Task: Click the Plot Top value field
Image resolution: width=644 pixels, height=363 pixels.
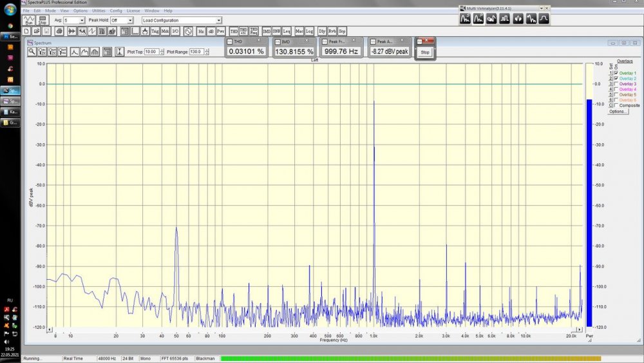Action: [x=151, y=52]
